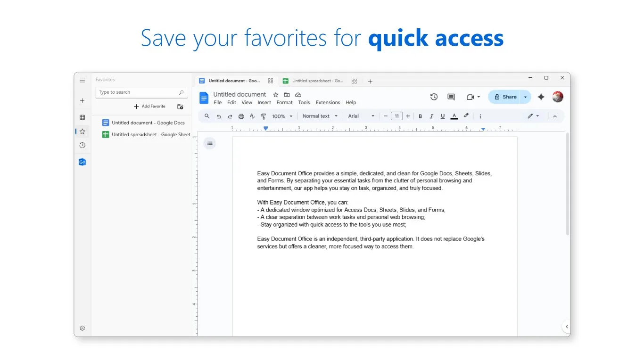Open the Arial font dropdown

point(362,116)
